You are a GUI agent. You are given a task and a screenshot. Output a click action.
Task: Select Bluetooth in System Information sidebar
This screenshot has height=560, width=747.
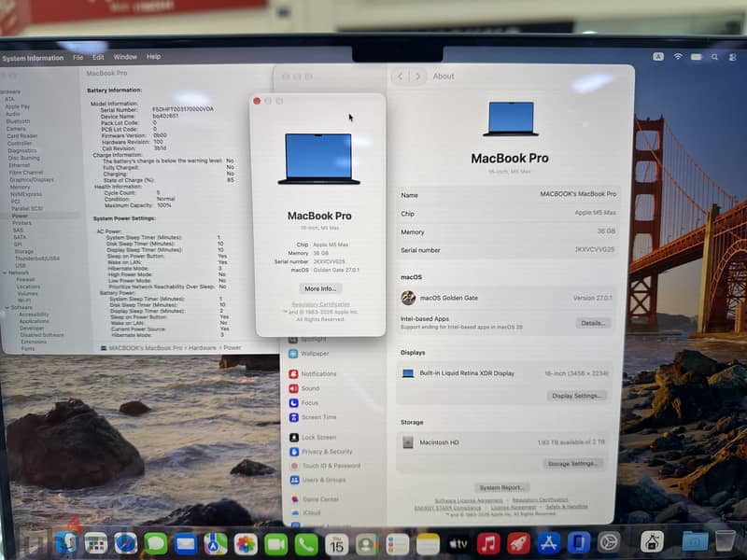click(x=18, y=121)
